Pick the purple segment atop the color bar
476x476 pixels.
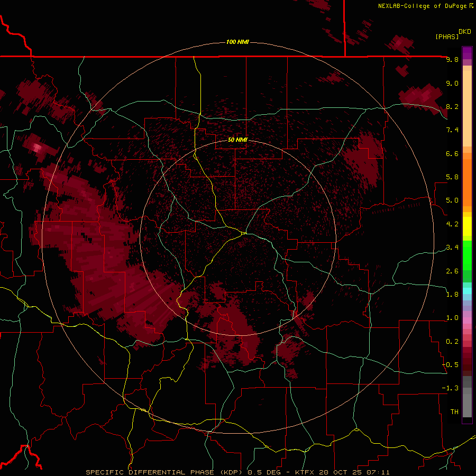pyautogui.click(x=467, y=53)
